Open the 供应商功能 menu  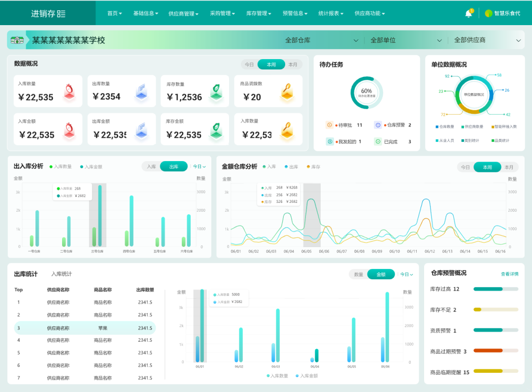(369, 13)
